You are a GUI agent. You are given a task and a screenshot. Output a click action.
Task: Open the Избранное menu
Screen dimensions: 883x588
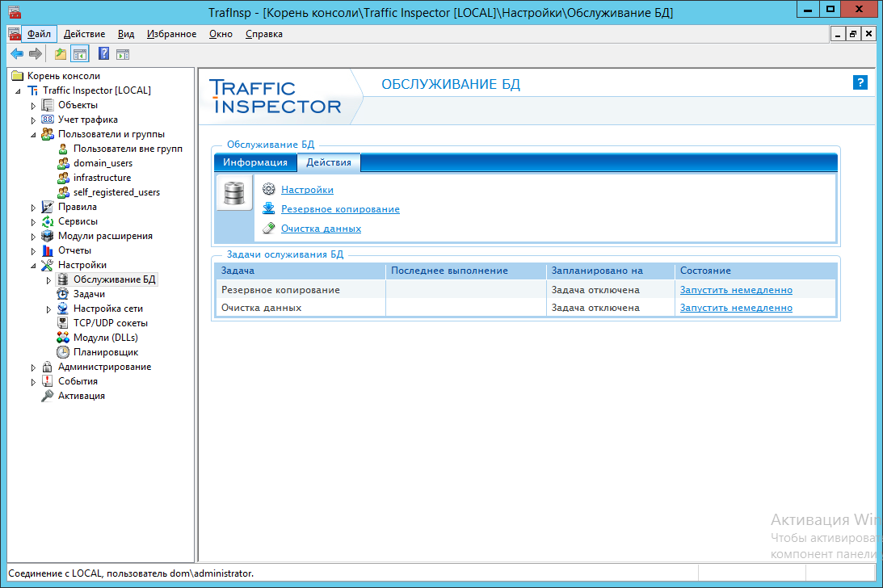172,34
